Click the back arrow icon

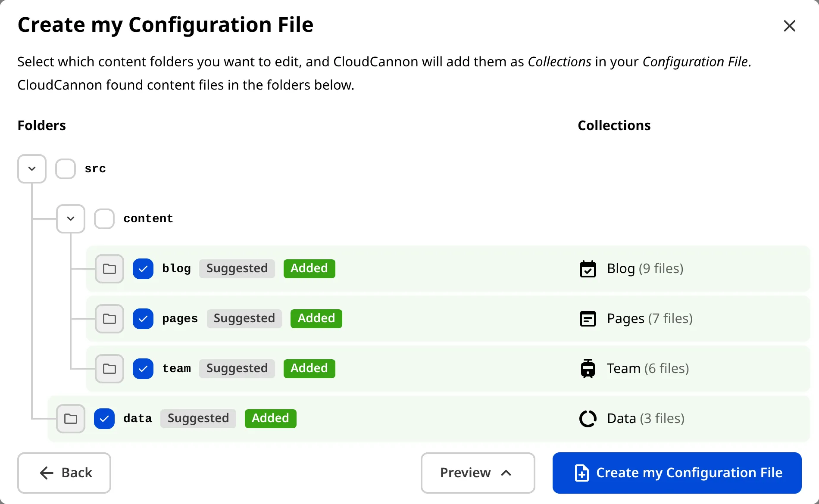tap(47, 473)
